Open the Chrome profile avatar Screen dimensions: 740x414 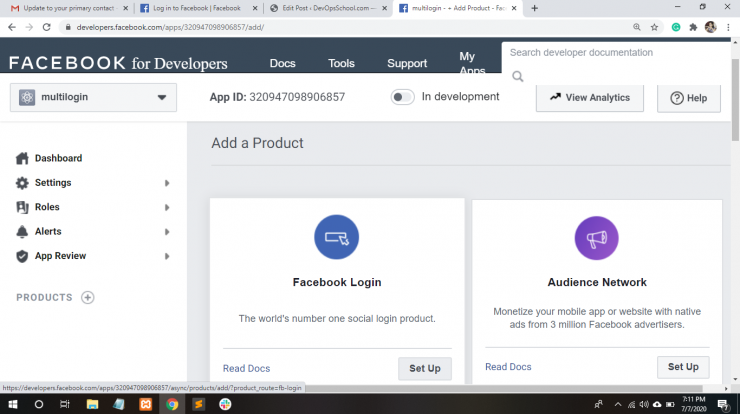click(711, 27)
